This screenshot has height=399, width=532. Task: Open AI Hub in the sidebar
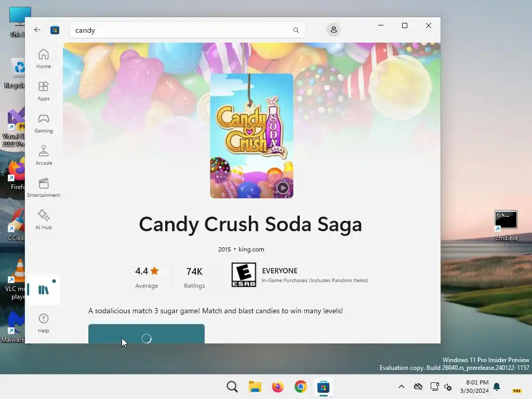[44, 220]
